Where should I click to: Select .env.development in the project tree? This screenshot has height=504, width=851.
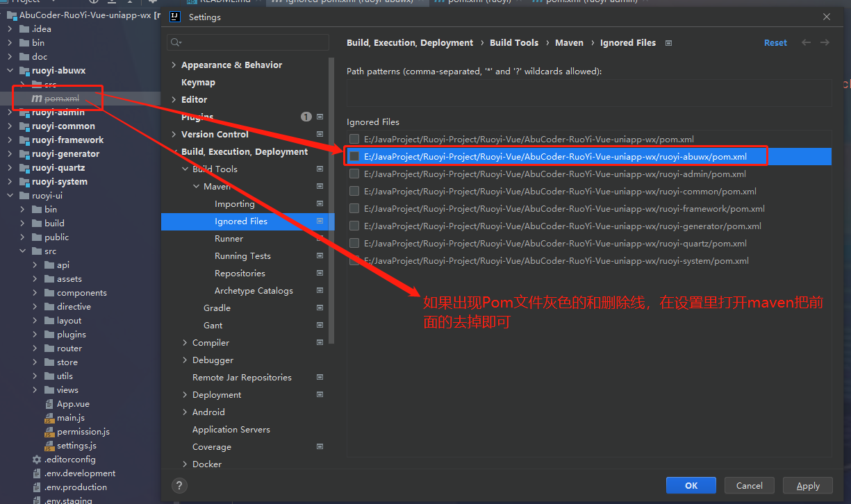click(80, 473)
